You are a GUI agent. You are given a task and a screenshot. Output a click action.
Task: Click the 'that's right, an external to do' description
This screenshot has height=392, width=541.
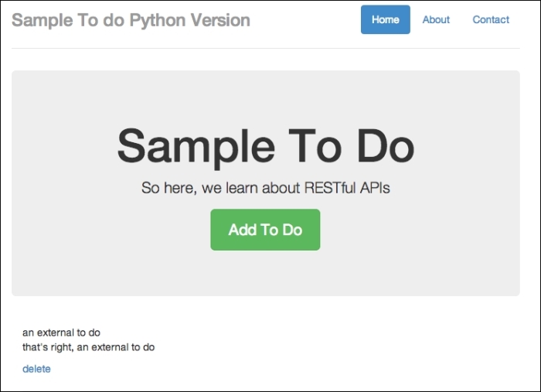88,347
